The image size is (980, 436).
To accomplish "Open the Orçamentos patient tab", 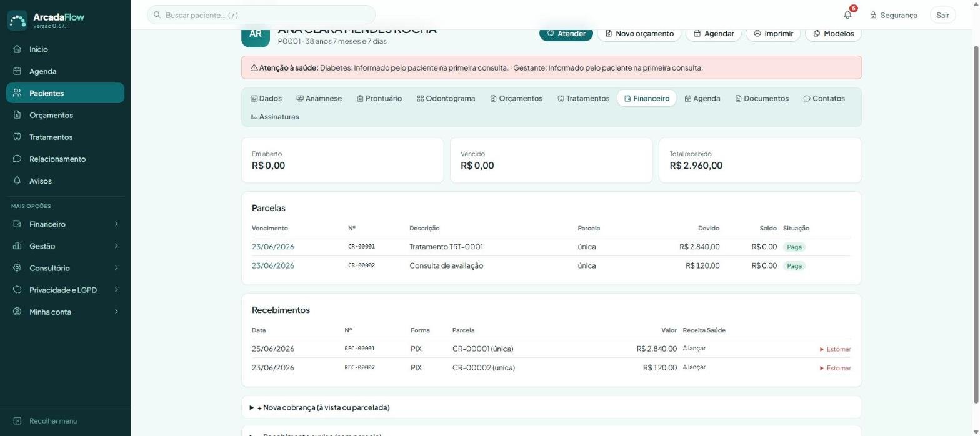I will [516, 99].
